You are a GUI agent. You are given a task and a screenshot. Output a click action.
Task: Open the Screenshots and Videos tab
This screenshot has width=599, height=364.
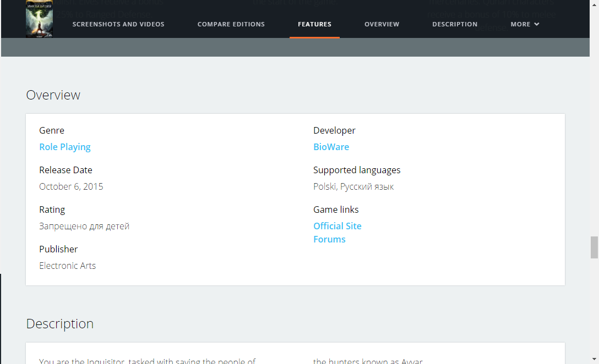118,24
